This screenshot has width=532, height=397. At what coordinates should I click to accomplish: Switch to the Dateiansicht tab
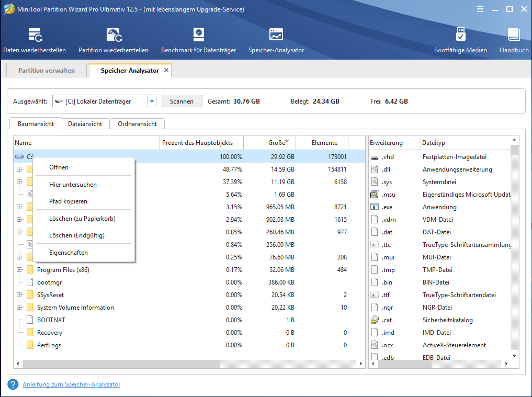pos(87,123)
